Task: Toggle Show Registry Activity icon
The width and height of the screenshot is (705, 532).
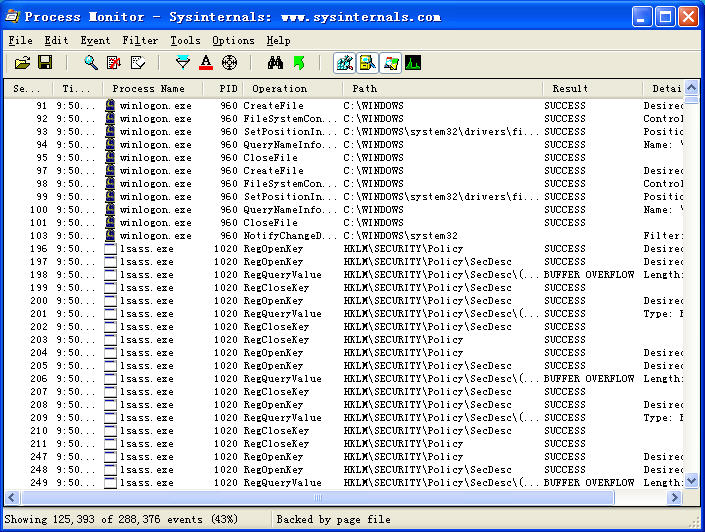Action: click(x=344, y=63)
